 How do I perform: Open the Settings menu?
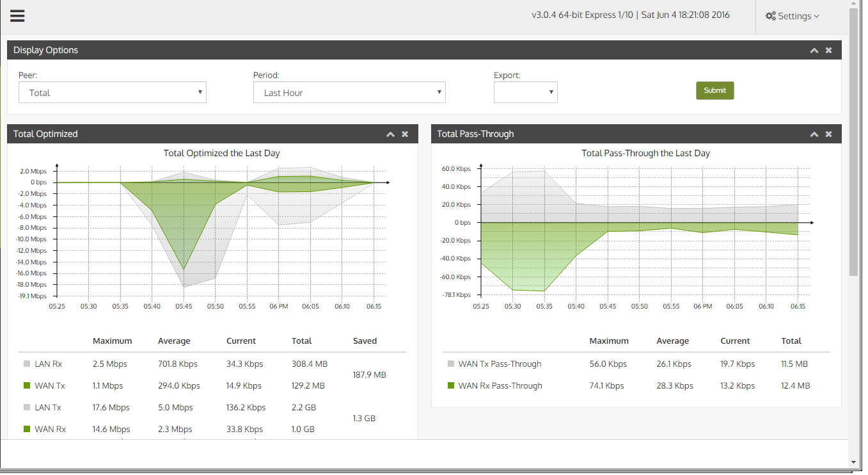pos(793,16)
